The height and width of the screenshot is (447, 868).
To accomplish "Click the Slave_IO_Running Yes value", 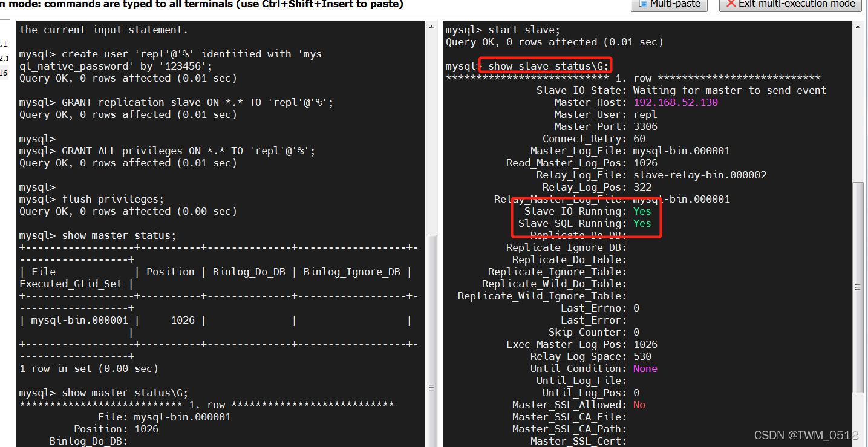I will pyautogui.click(x=642, y=211).
